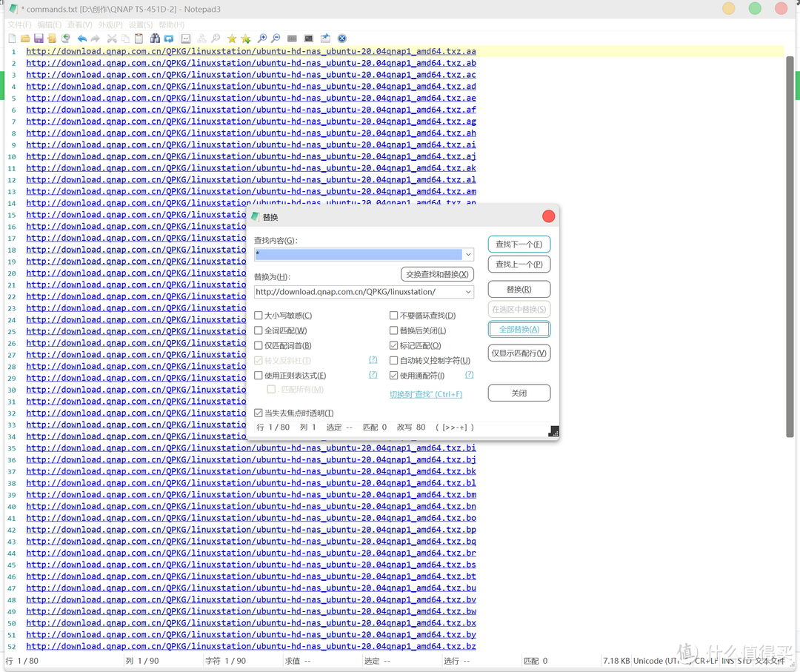Click the blue Exit X toolbar icon
The height and width of the screenshot is (672, 800).
pyautogui.click(x=342, y=39)
